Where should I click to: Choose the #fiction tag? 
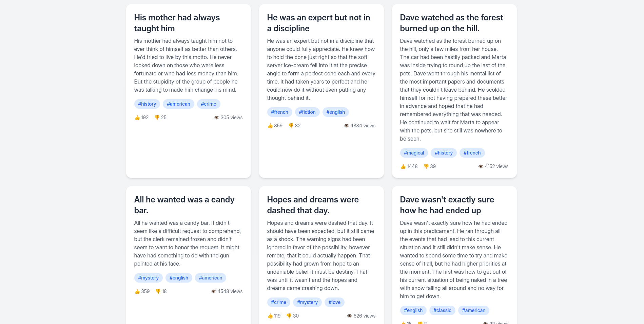pyautogui.click(x=307, y=112)
